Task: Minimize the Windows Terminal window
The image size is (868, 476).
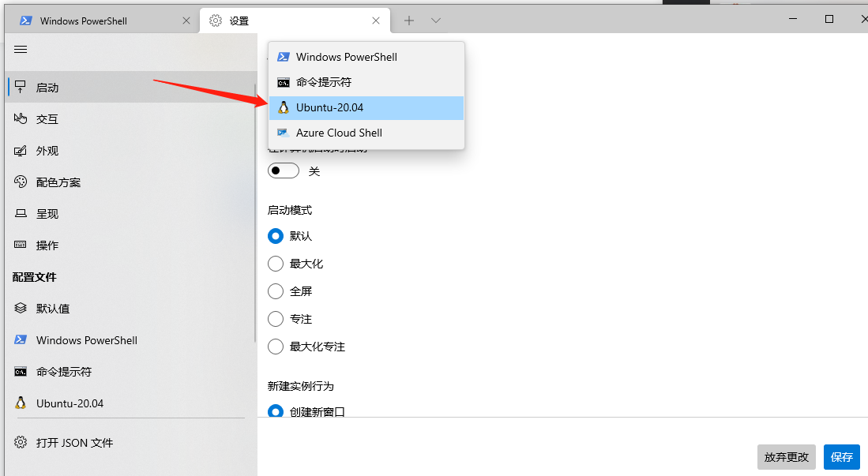Action: (793, 19)
